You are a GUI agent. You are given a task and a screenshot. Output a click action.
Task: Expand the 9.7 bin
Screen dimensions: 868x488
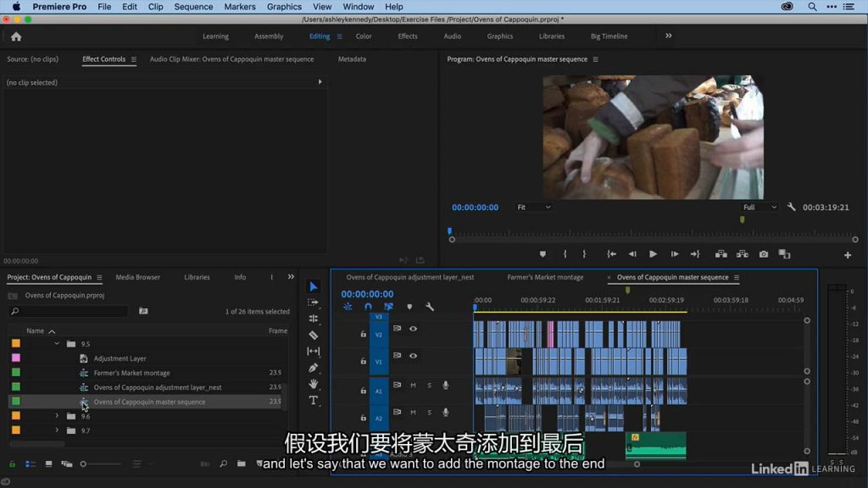point(57,430)
